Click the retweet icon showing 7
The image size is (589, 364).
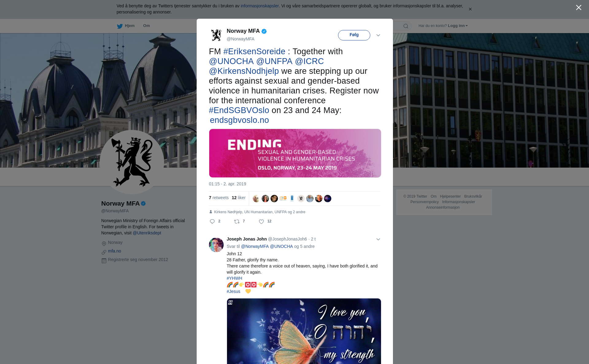pos(237,222)
